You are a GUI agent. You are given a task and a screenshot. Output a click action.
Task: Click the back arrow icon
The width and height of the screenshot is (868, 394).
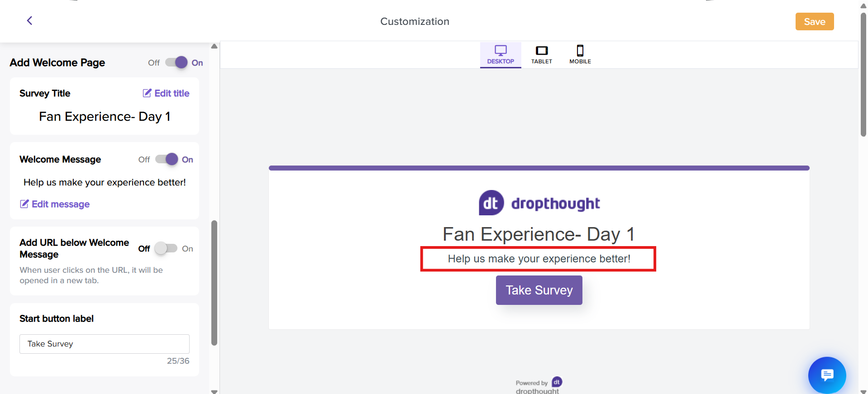tap(29, 21)
